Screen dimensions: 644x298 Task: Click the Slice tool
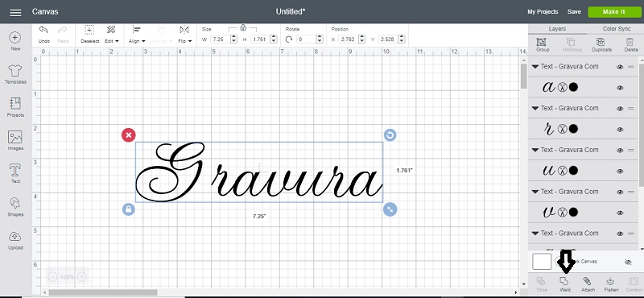[x=541, y=284]
